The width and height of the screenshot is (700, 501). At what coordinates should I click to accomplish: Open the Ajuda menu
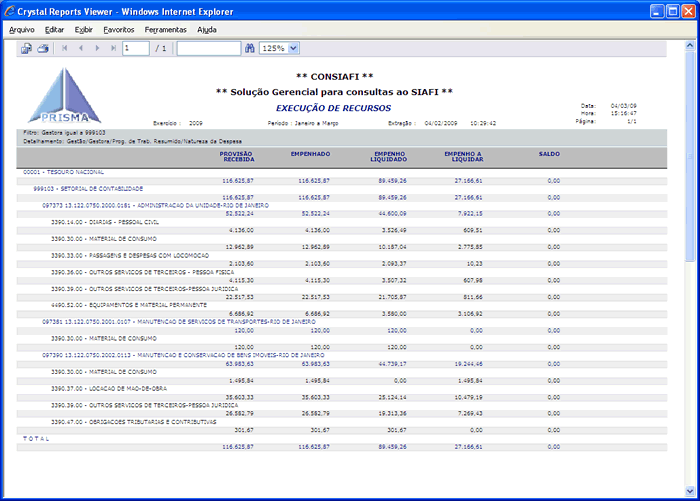coord(207,30)
